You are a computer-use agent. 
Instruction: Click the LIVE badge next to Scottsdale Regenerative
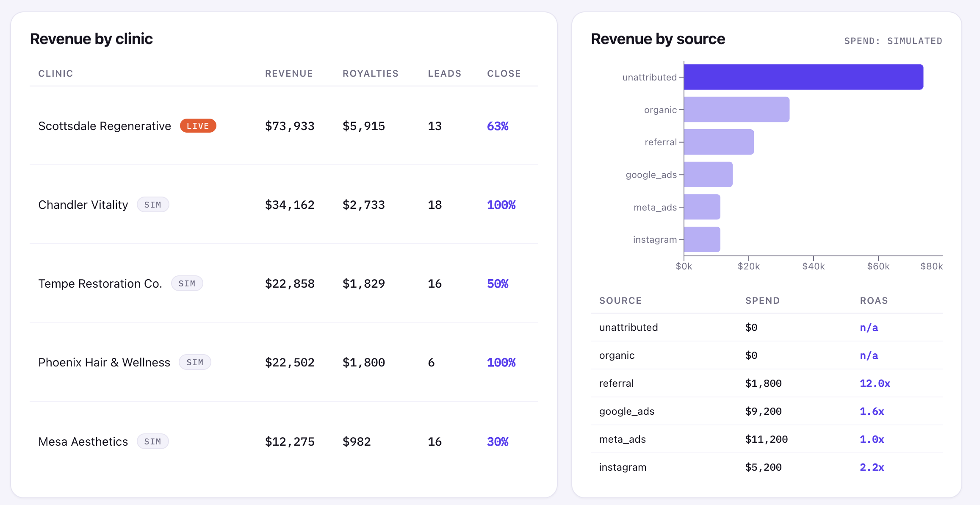coord(198,126)
